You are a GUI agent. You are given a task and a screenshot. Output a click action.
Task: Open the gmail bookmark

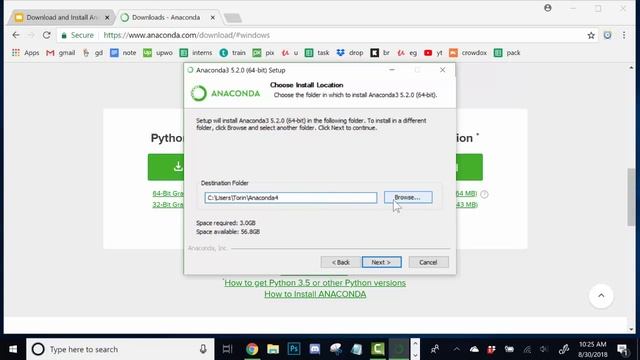(61, 53)
